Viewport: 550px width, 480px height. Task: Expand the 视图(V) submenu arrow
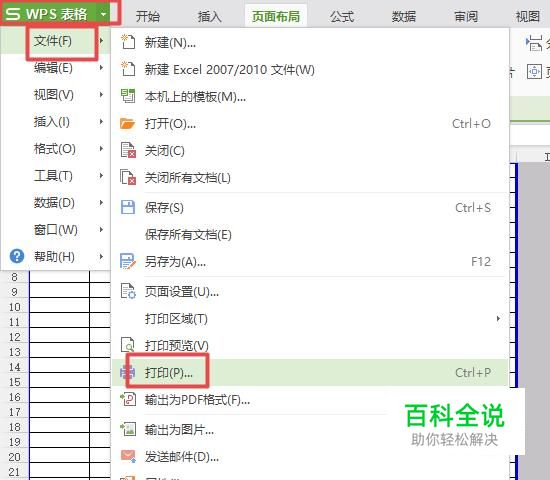pyautogui.click(x=101, y=94)
